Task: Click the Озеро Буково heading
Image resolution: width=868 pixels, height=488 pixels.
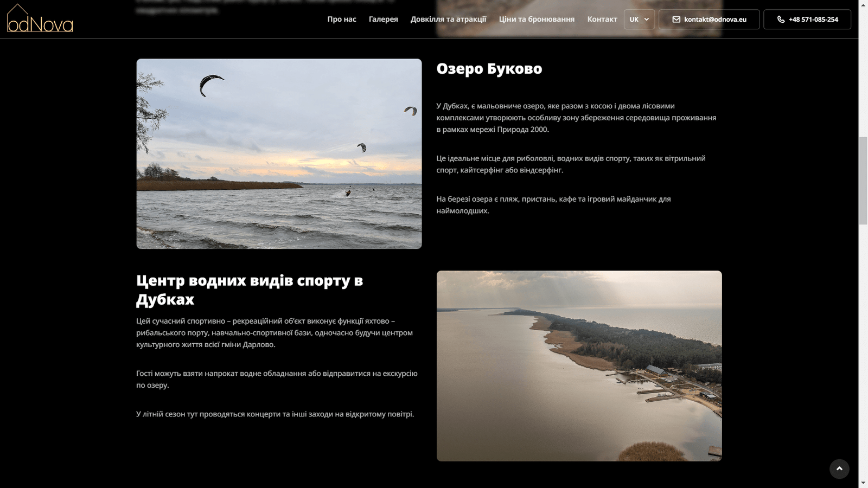Action: (489, 69)
